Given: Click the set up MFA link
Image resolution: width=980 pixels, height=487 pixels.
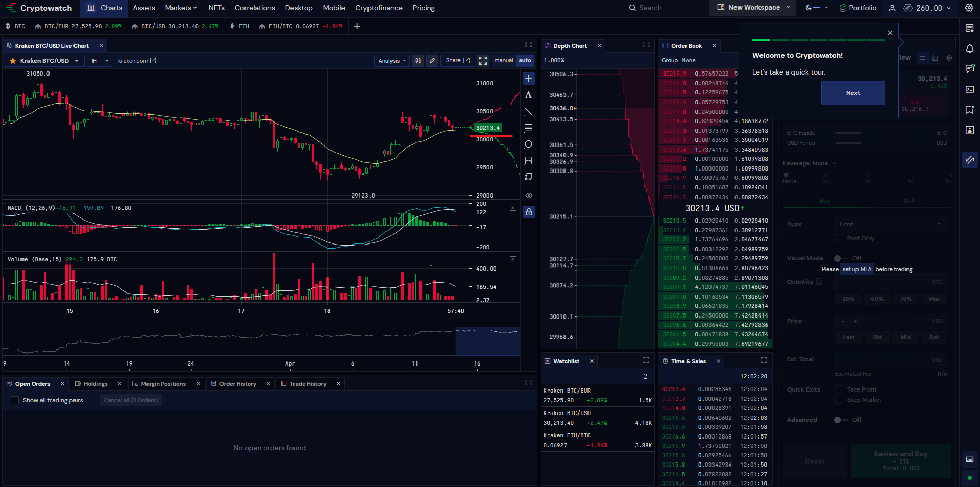Looking at the screenshot, I should coord(857,269).
